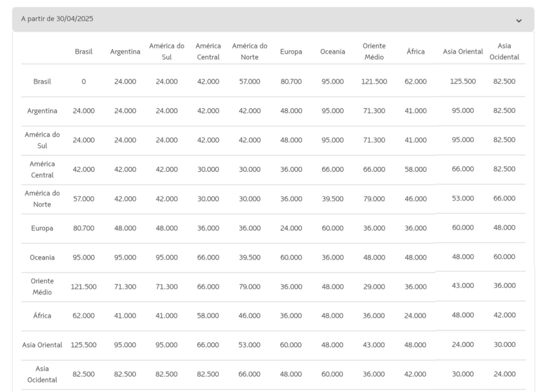Click the "Asia Ocidental" column header
This screenshot has width=541, height=392.
[x=504, y=51]
